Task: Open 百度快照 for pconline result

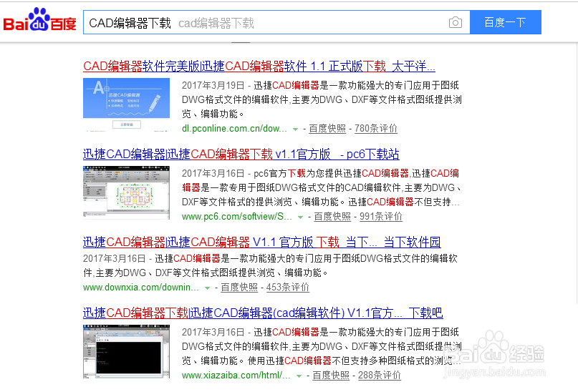Action: (327, 129)
